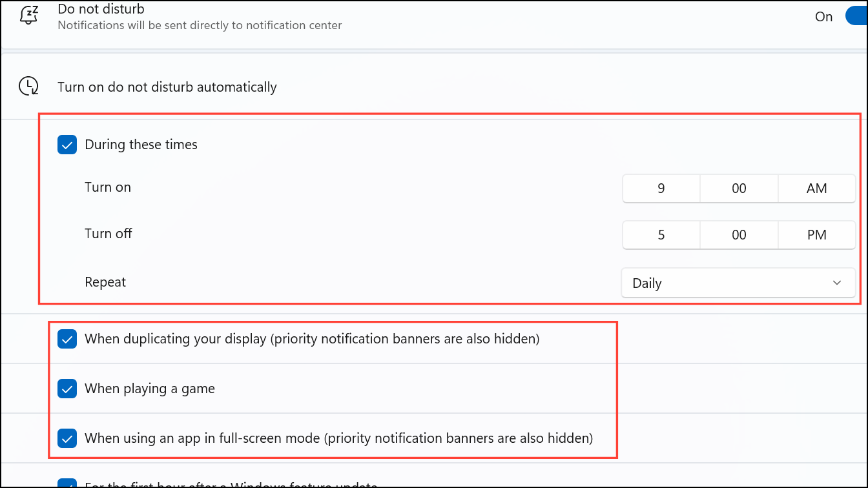Uncheck the During these times checkbox
The height and width of the screenshot is (488, 868).
pyautogui.click(x=67, y=145)
